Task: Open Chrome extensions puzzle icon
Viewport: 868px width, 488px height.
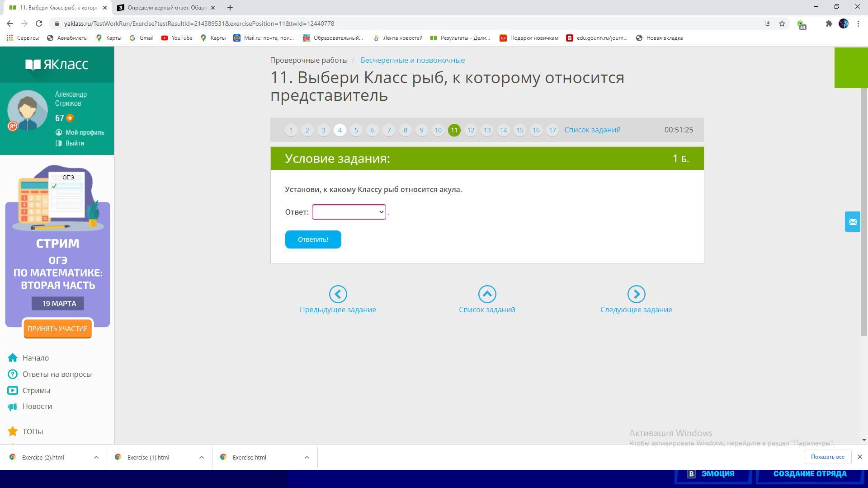Action: [829, 23]
